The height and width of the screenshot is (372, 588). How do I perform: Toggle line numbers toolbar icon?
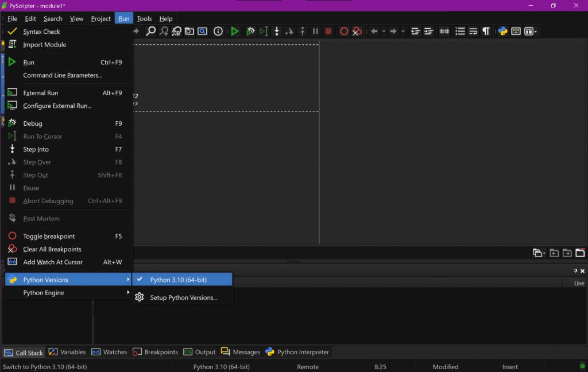coord(460,31)
